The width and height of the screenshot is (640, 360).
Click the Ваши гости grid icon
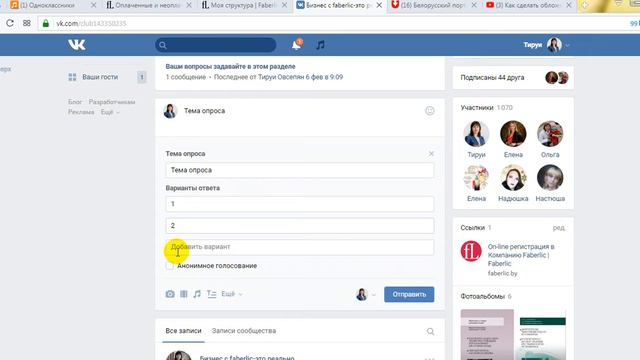click(x=72, y=77)
